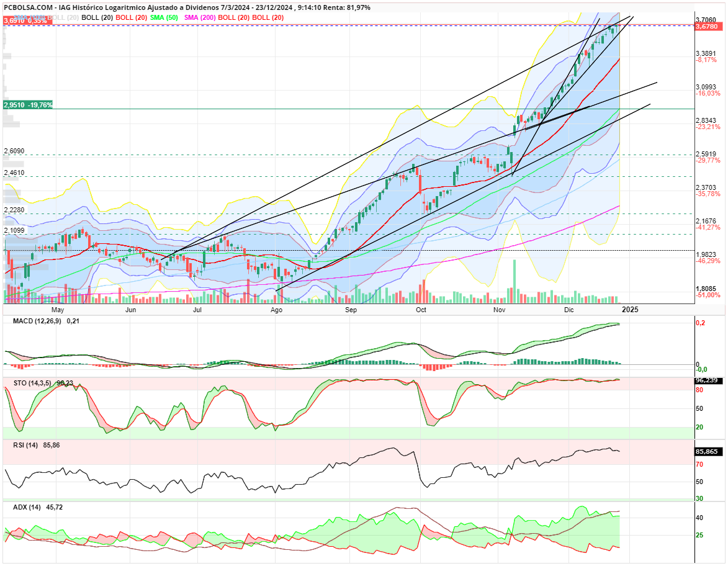728x566 pixels.
Task: Click the 70 level on RSI axis
Action: click(699, 464)
